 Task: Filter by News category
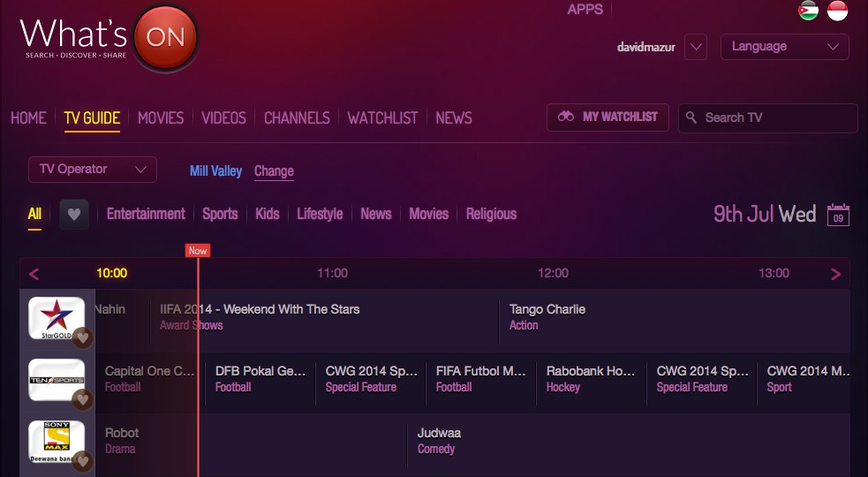click(376, 214)
